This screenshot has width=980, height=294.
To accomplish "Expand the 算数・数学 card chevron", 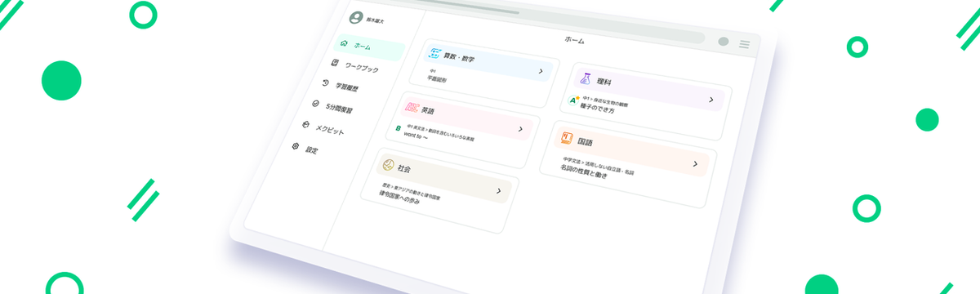I will pos(541,72).
